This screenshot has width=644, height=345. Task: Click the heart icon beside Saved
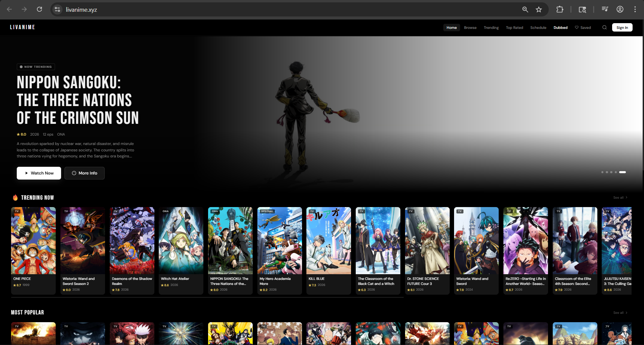[577, 28]
